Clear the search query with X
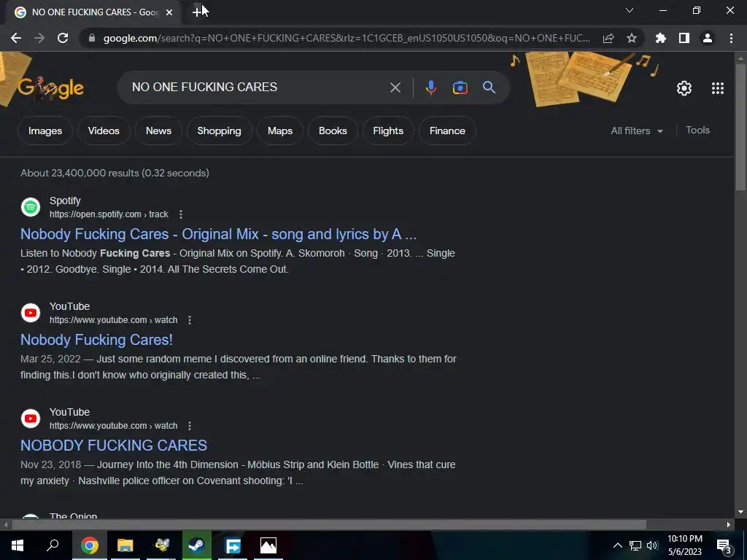This screenshot has height=560, width=747. tap(395, 87)
